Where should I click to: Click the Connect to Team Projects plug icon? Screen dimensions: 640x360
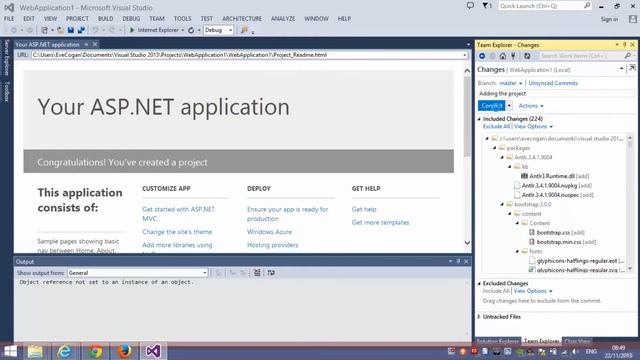point(513,56)
